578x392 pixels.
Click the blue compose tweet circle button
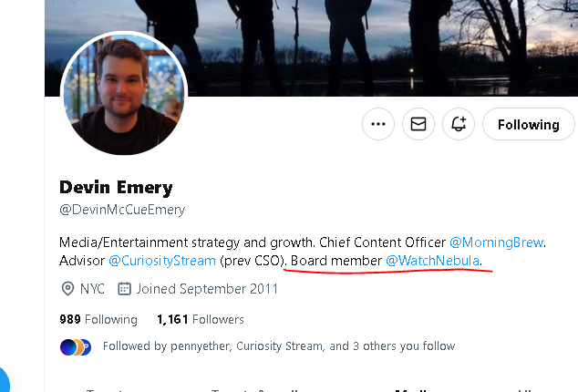2,380
